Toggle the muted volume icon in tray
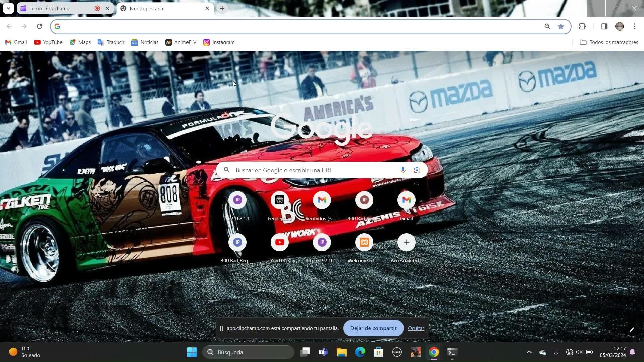Viewport: 644px width, 362px height. [x=579, y=352]
